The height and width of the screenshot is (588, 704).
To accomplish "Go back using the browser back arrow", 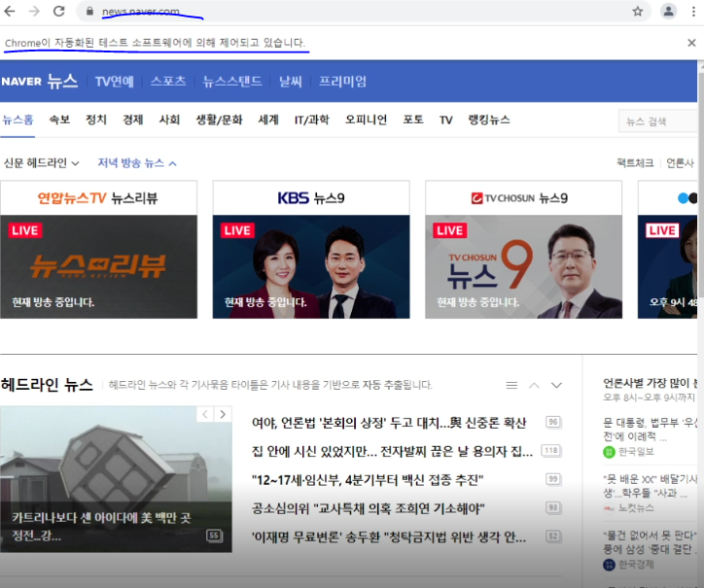I will click(10, 12).
